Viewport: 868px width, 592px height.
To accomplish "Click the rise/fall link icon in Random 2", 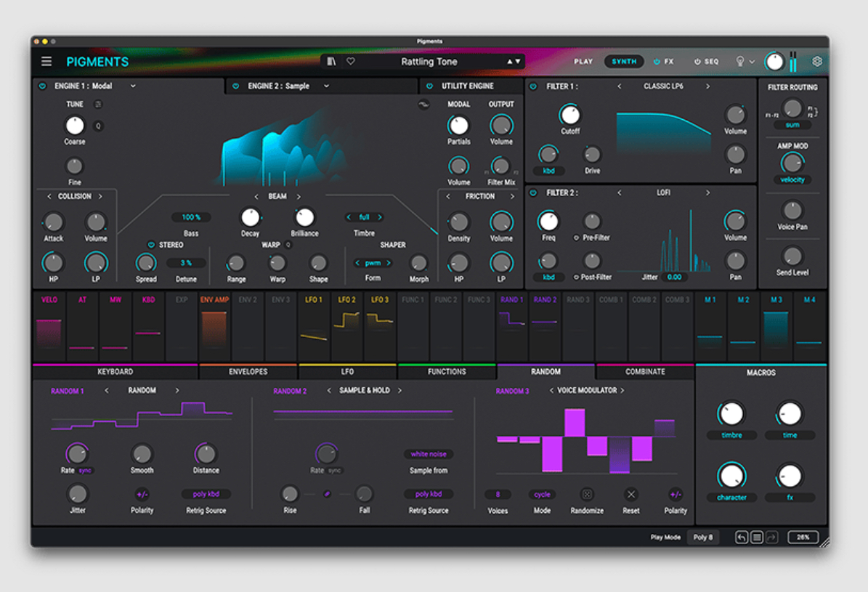I will click(x=327, y=494).
